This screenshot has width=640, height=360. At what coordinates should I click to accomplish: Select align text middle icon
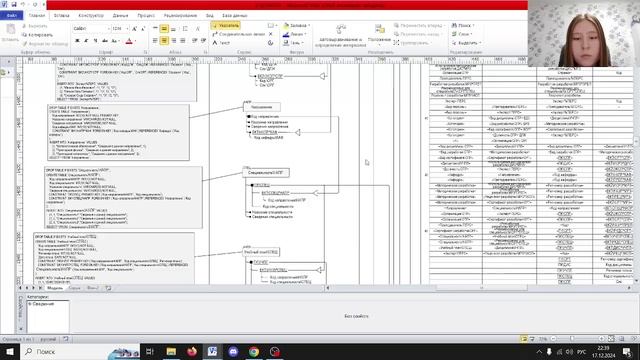pyautogui.click(x=164, y=29)
